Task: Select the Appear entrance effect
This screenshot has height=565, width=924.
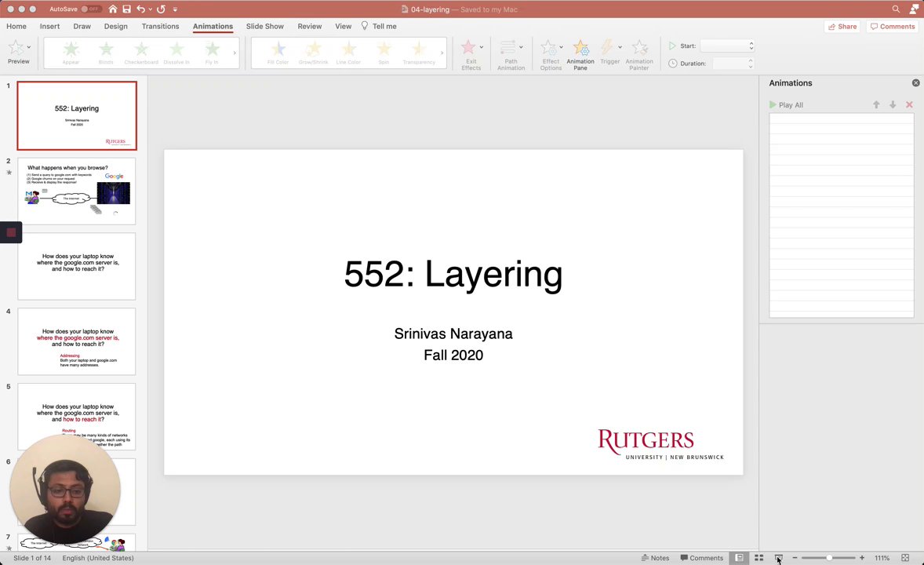Action: pos(71,53)
